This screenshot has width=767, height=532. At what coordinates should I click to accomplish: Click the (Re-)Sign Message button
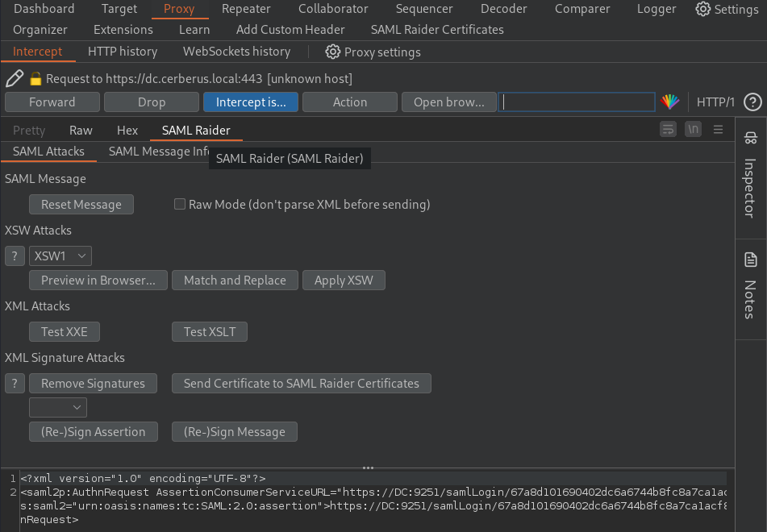[235, 432]
